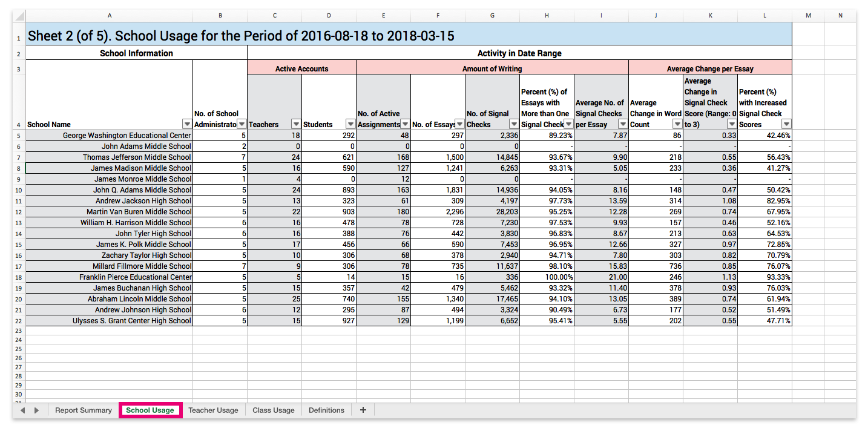Select row 22 by its row number
The height and width of the screenshot is (428, 868).
point(19,321)
